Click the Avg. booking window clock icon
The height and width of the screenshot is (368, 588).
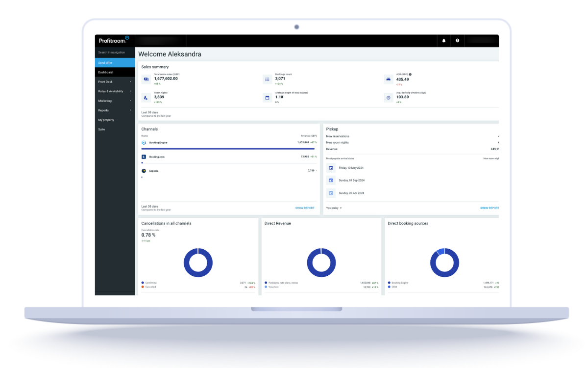tap(388, 98)
